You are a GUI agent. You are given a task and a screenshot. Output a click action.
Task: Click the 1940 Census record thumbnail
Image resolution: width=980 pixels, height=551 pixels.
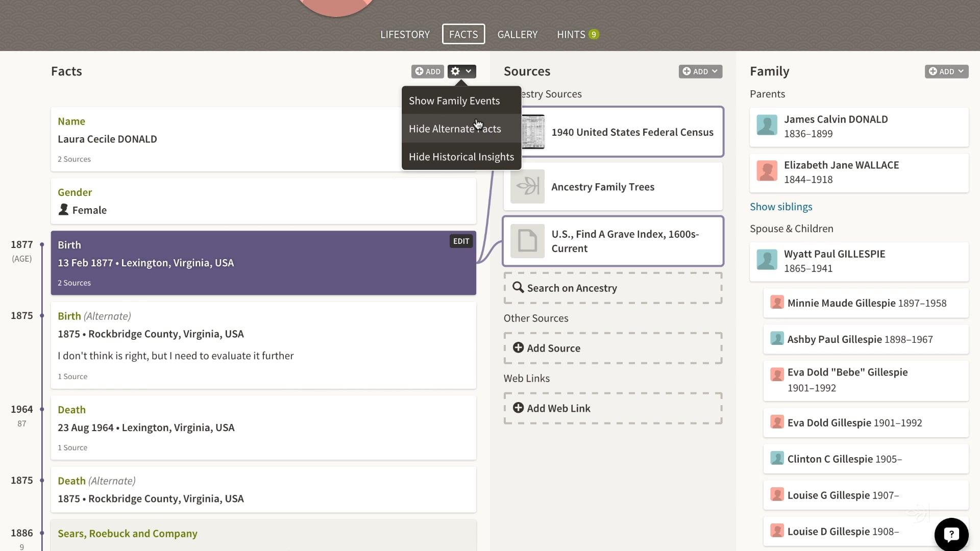[533, 132]
